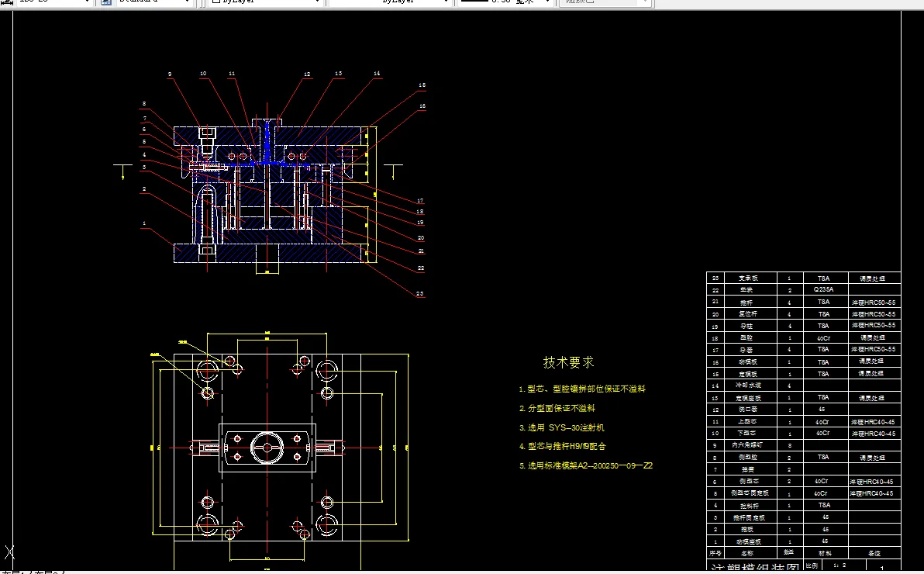Select callout number 12 above the section view
The width and height of the screenshot is (924, 574).
[x=307, y=74]
